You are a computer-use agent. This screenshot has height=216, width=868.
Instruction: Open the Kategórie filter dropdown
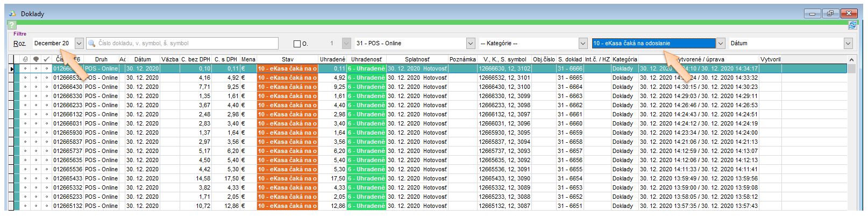click(582, 43)
